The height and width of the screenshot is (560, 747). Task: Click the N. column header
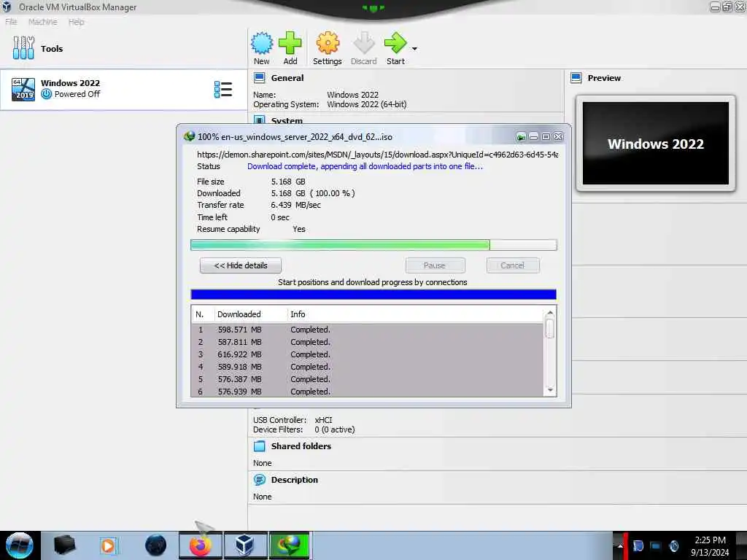(203, 314)
